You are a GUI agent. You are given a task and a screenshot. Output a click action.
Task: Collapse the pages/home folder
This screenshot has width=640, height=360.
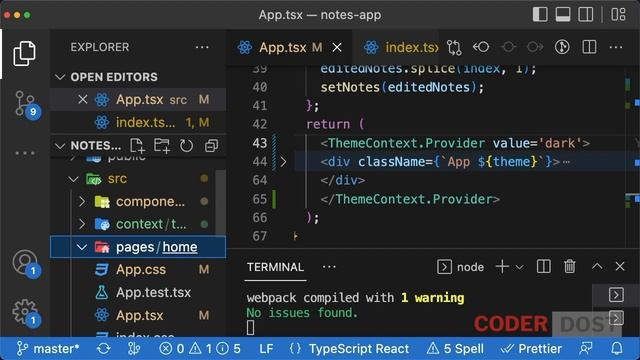click(82, 247)
